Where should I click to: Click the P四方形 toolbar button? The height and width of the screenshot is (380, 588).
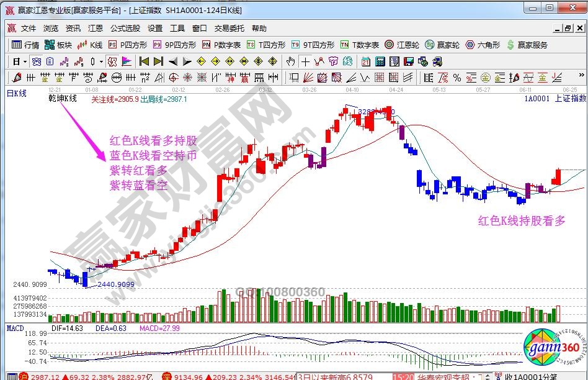point(128,45)
